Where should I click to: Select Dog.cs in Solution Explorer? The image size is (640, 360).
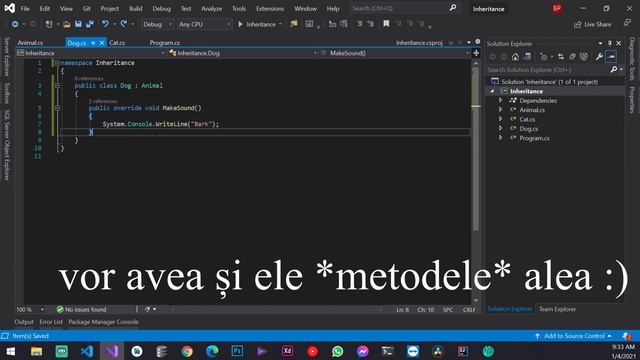tap(529, 129)
